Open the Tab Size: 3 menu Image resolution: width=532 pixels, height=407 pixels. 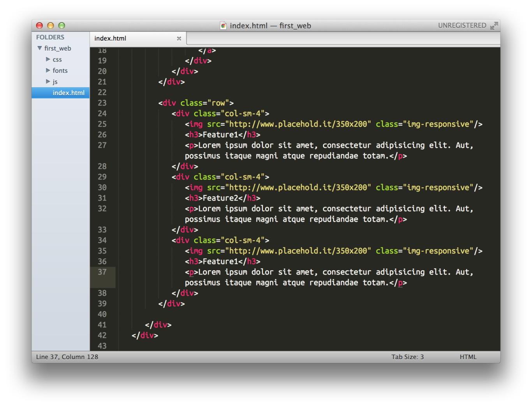tap(407, 357)
